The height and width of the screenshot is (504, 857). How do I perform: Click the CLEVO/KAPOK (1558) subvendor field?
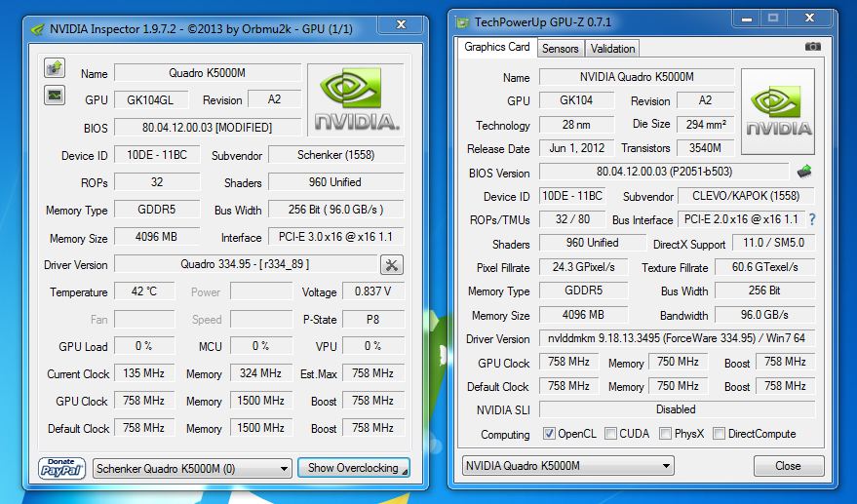tap(746, 196)
